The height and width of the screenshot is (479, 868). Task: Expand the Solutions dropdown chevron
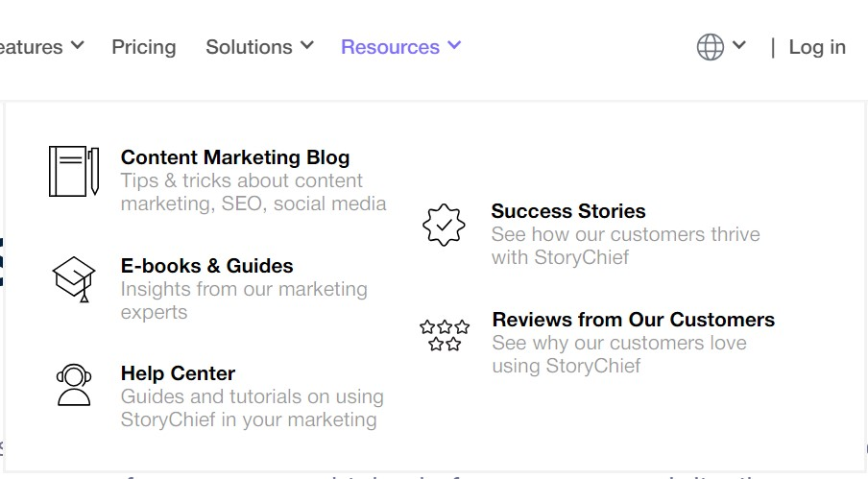tap(307, 45)
